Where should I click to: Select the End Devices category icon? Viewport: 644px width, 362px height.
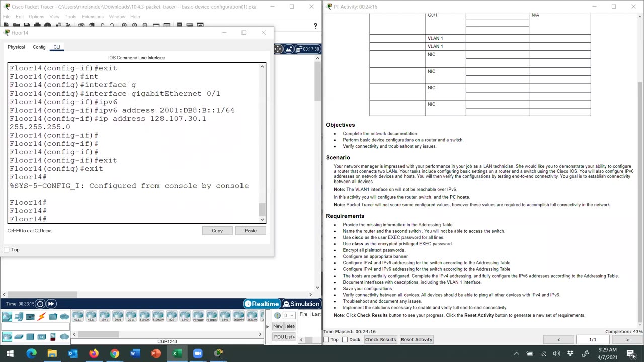(19, 316)
